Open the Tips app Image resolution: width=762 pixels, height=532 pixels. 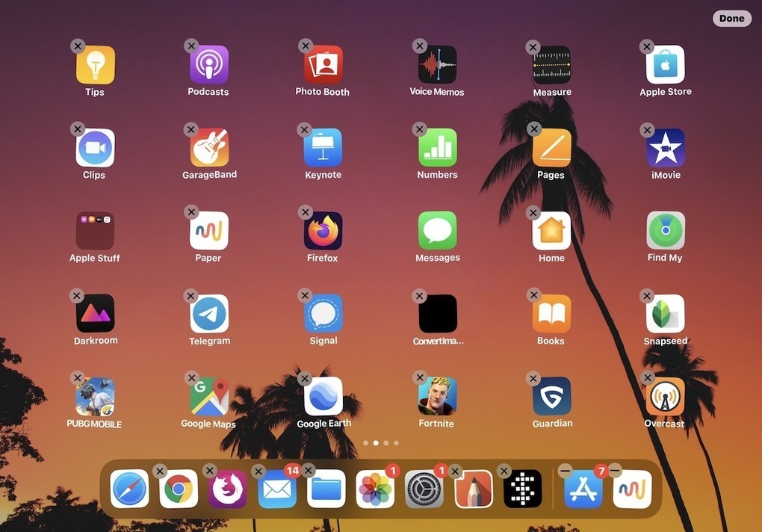point(96,64)
